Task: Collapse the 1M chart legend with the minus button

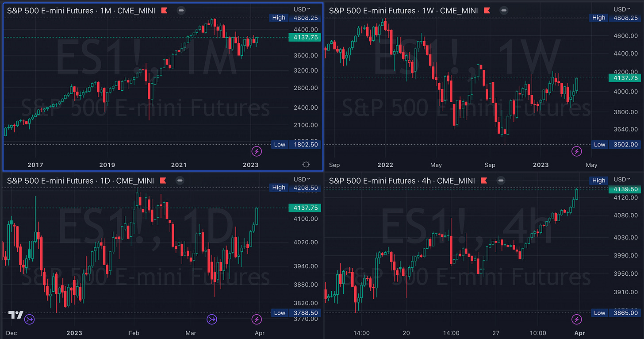Action: [181, 10]
